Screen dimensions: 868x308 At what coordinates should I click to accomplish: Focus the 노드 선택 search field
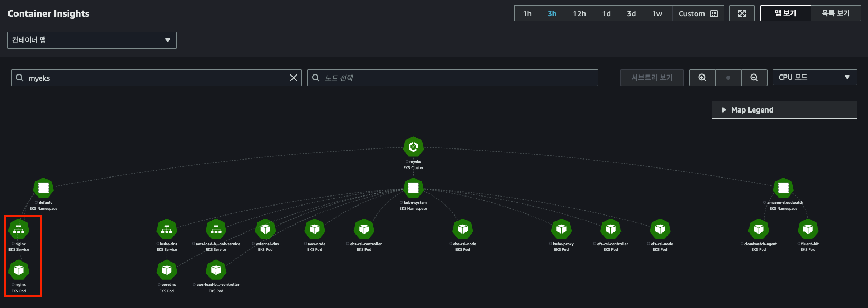tap(453, 78)
